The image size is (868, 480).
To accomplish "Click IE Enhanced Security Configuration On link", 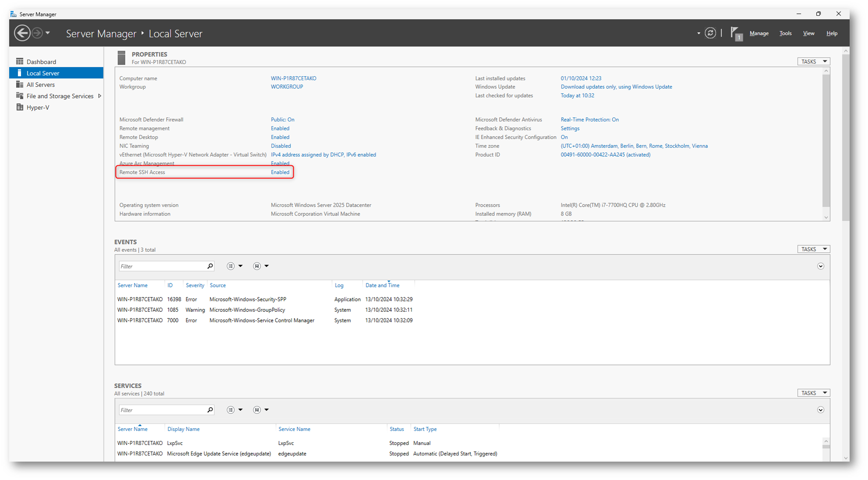I will [564, 137].
